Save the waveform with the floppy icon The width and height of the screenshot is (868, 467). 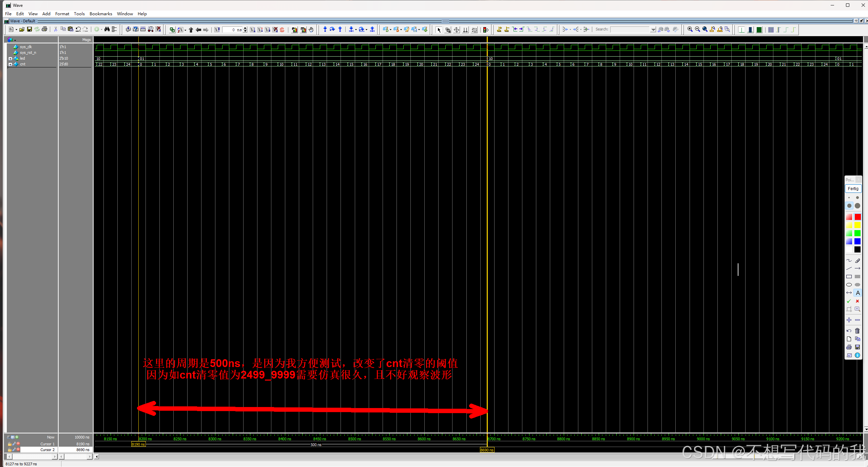click(x=30, y=29)
